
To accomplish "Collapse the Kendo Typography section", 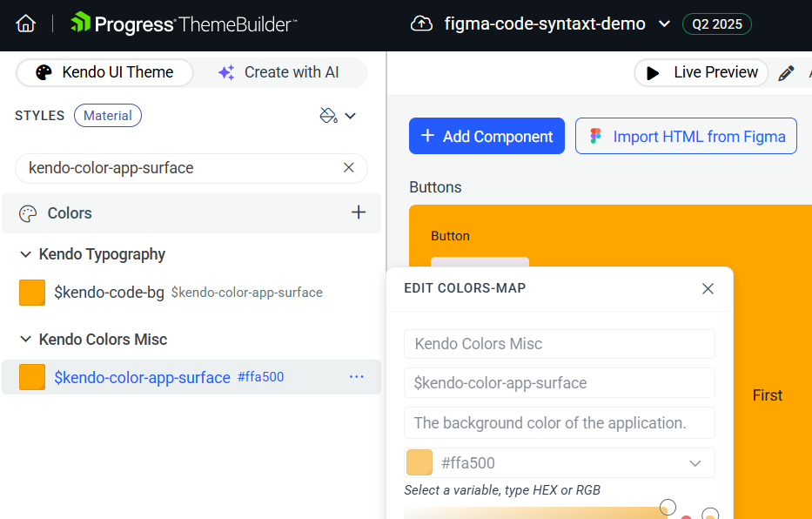I will [25, 254].
